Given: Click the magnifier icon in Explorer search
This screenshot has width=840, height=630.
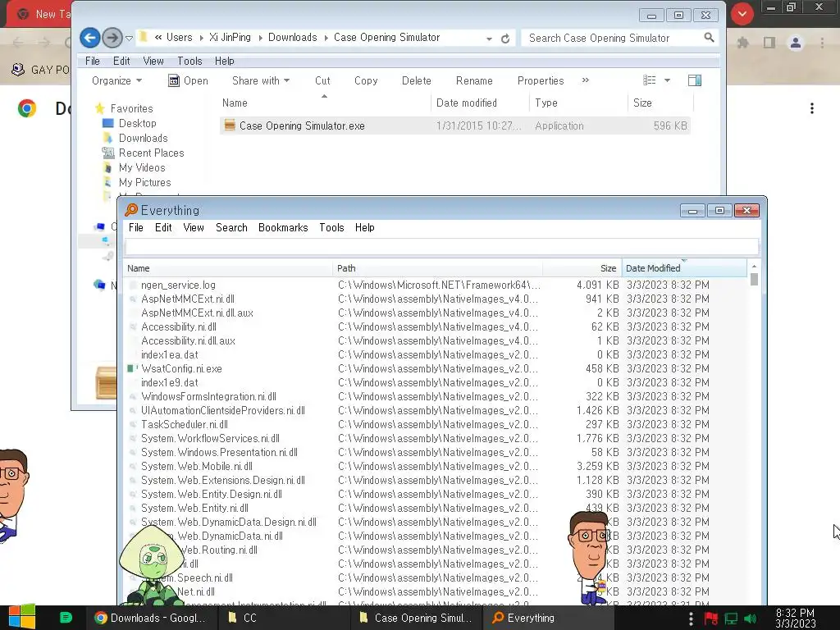Looking at the screenshot, I should point(709,38).
